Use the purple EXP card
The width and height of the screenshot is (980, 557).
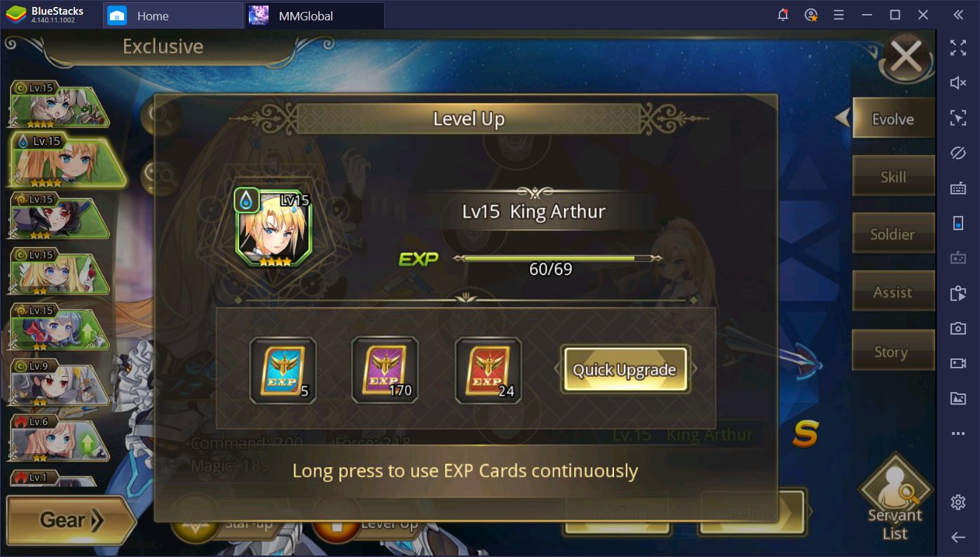385,370
